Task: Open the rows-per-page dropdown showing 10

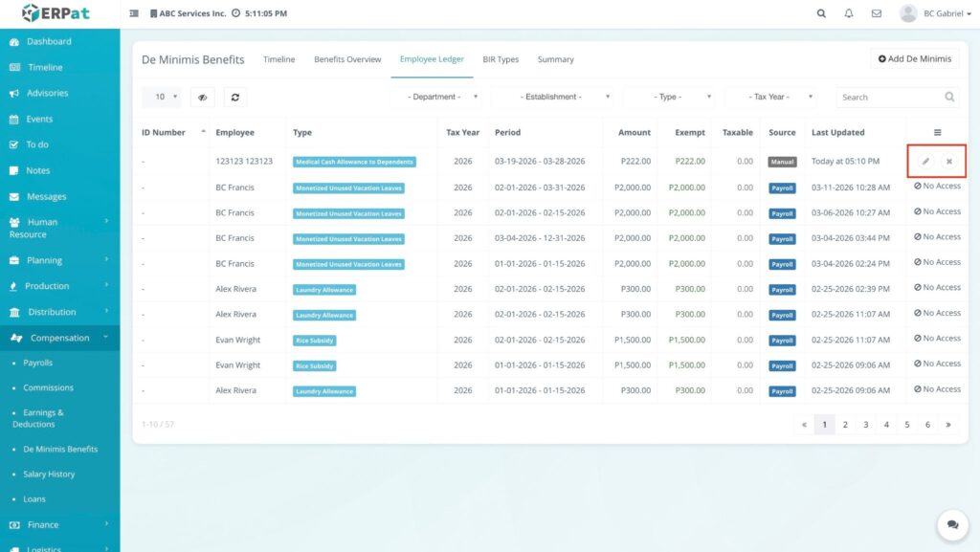Action: pyautogui.click(x=162, y=97)
